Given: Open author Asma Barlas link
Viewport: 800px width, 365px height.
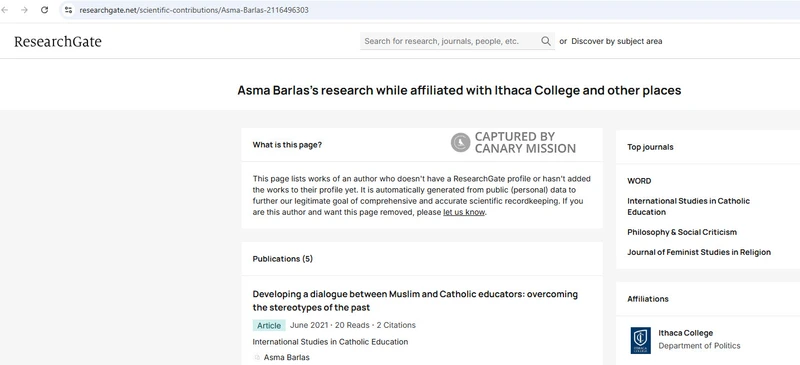Looking at the screenshot, I should pos(286,357).
